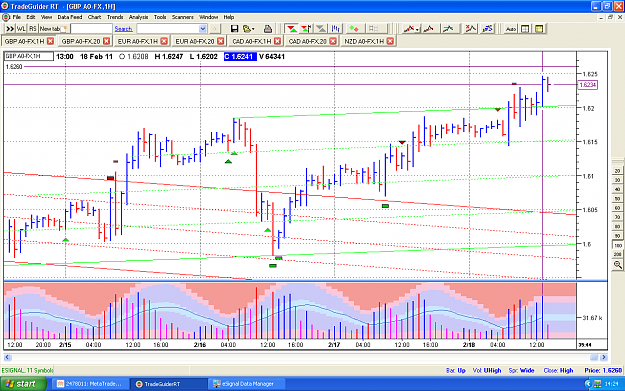The image size is (625, 391).
Task: Select the first trend line drawing tool
Action: 408,29
